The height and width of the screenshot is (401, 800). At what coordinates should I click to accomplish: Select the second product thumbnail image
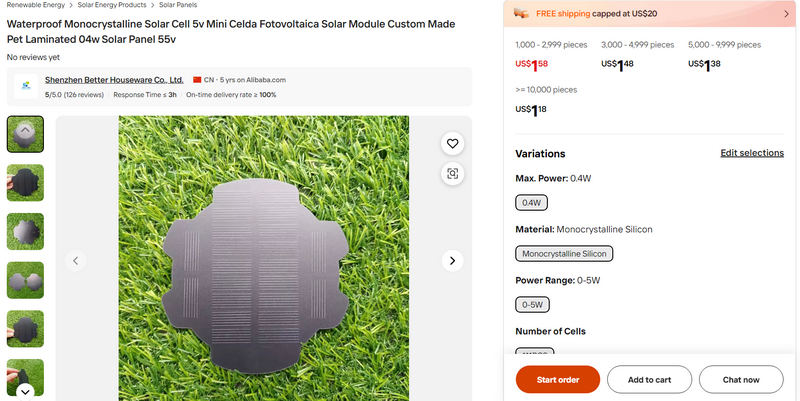[x=25, y=183]
